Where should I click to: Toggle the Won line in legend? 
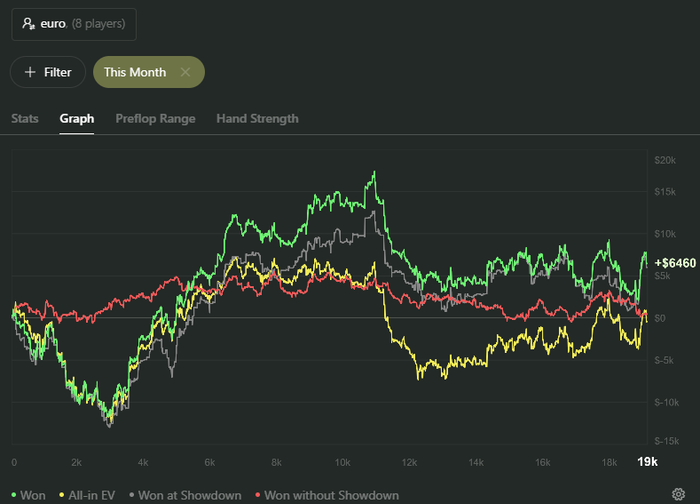coord(32,495)
